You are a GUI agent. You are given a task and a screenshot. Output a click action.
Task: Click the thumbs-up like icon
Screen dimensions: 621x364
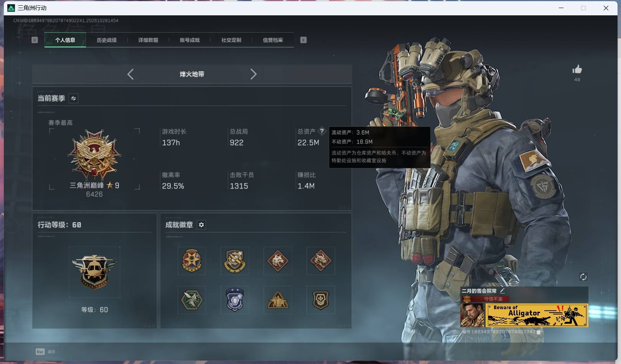click(577, 69)
